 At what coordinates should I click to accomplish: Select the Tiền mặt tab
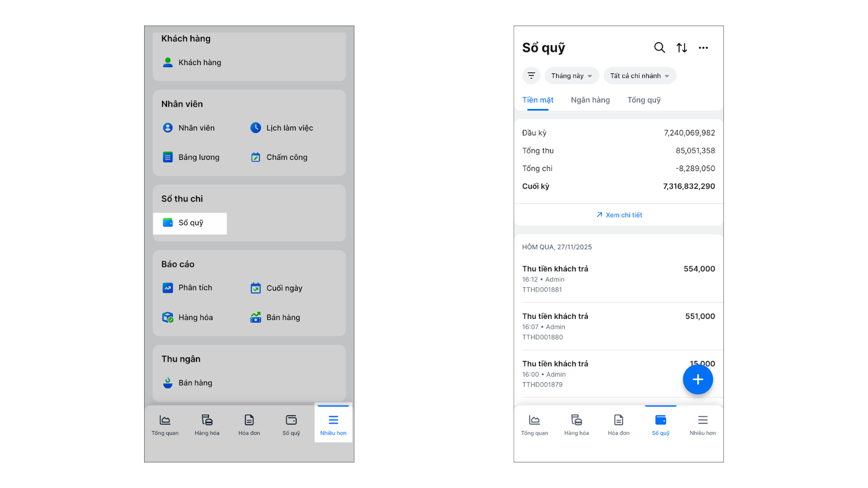[538, 100]
